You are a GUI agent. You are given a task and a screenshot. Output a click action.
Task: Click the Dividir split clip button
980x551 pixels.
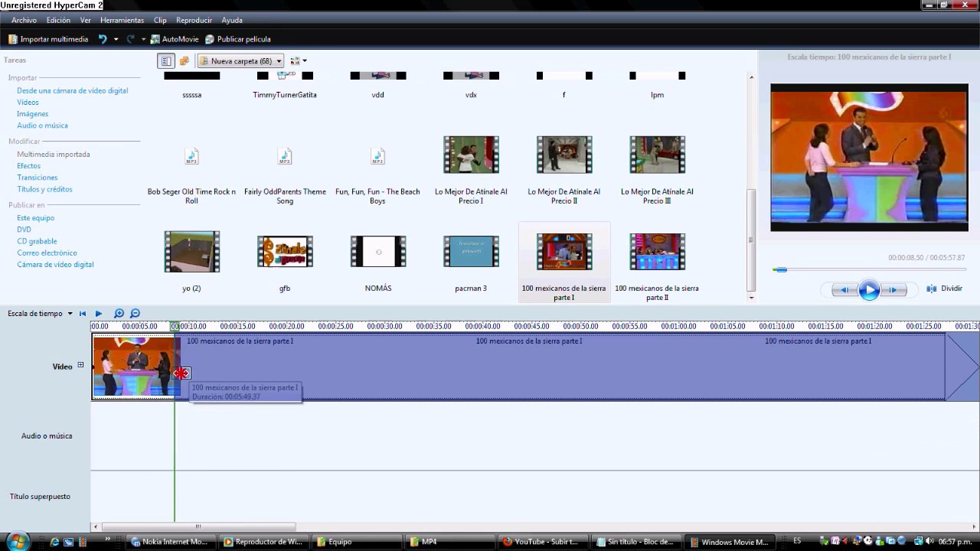pos(945,289)
